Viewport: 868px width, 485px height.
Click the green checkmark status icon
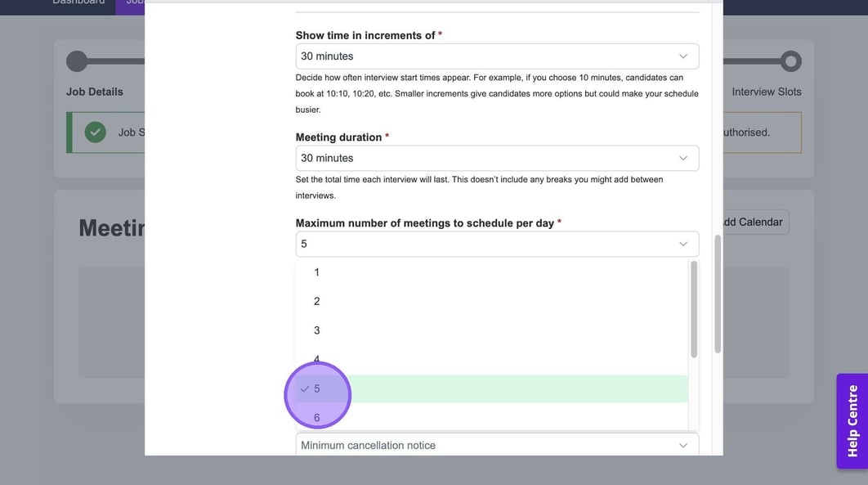pos(96,132)
